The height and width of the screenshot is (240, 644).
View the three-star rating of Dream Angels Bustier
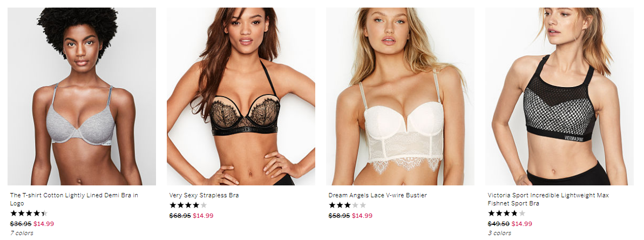[x=347, y=205]
